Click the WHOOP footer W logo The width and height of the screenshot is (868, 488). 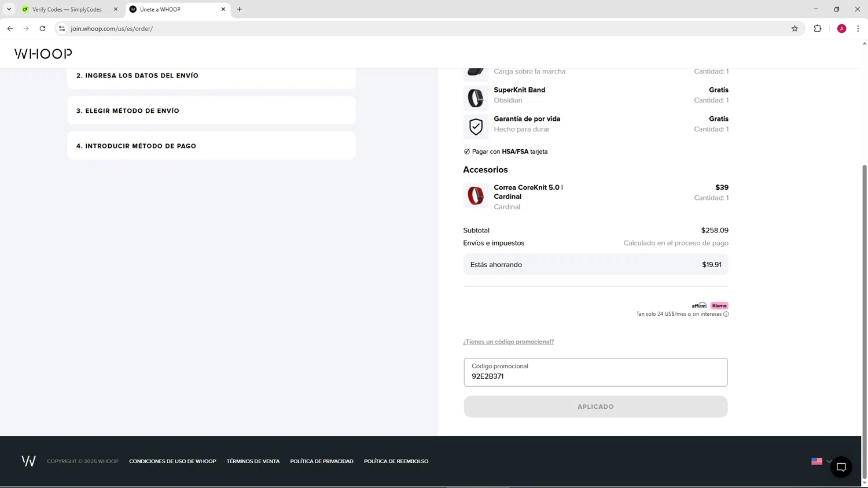pos(28,461)
